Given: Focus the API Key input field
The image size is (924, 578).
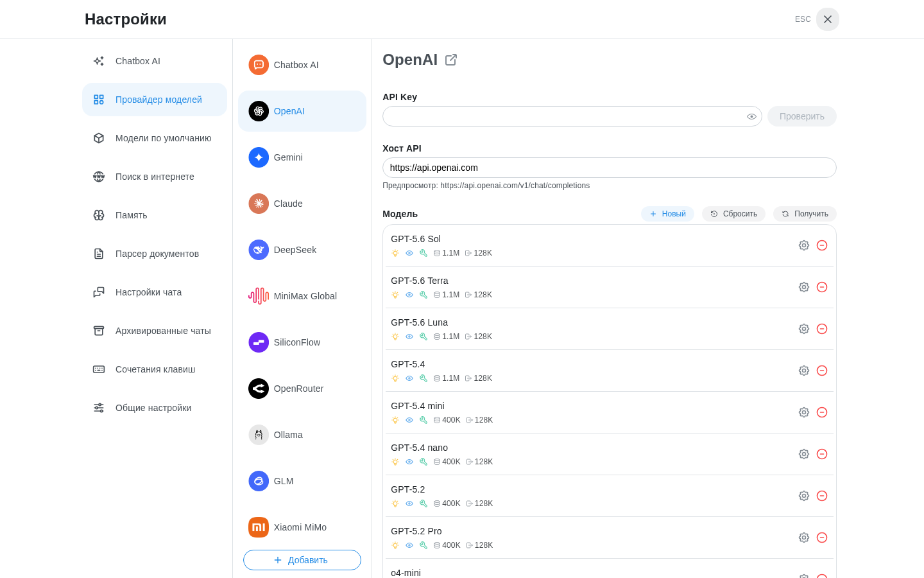Looking at the screenshot, I should (572, 116).
